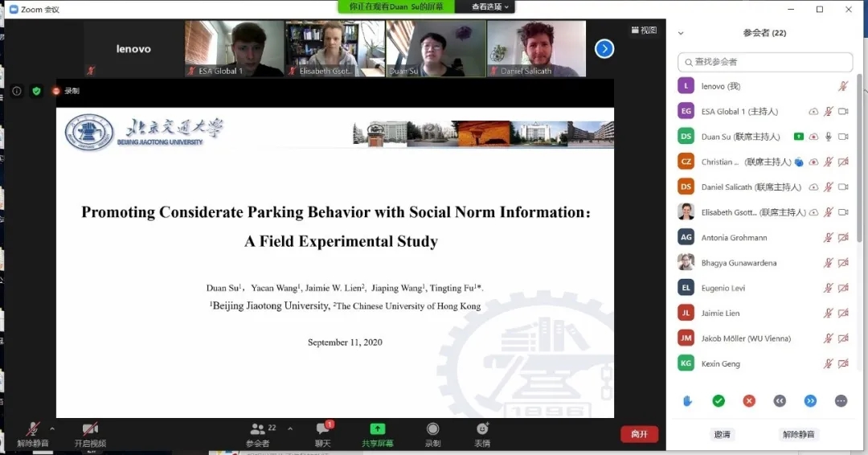This screenshot has width=868, height=455.
Task: Click Duan Su camera icon in list
Action: [x=843, y=137]
